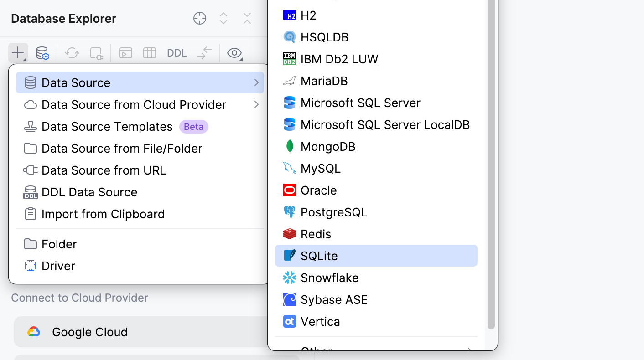Select Data Source from File/Folder
Screen dimensions: 644x360
[x=140, y=148]
